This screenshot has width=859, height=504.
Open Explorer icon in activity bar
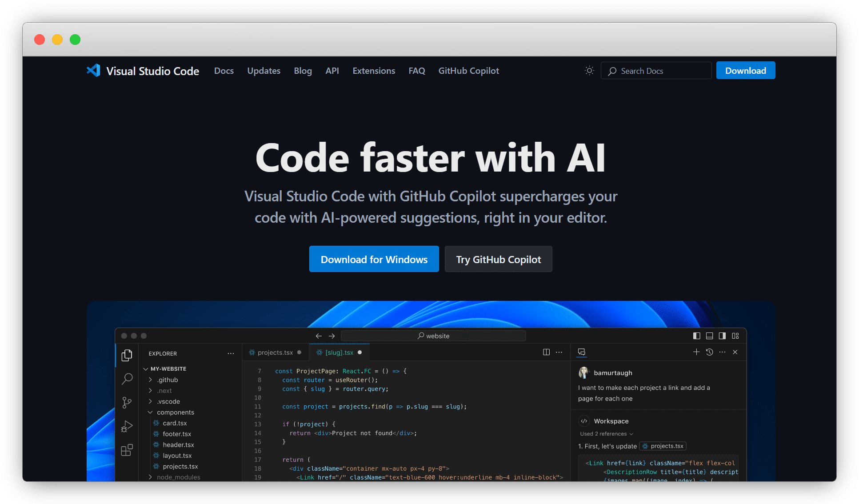127,355
